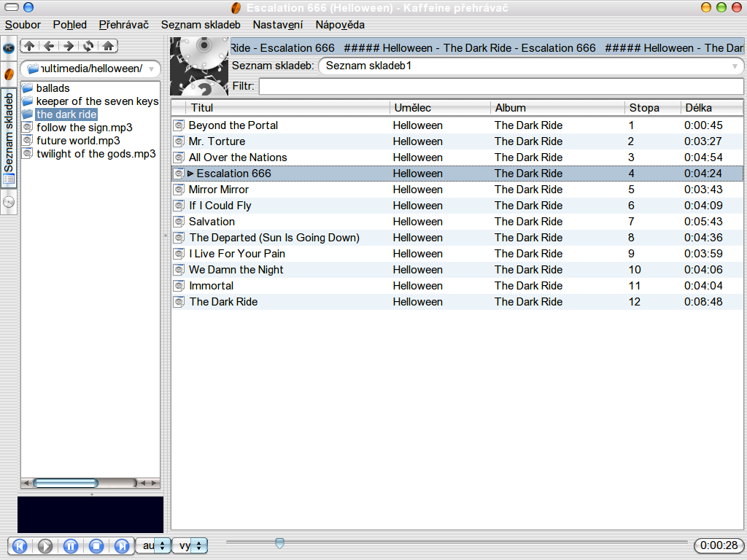Click the previous track button

pyautogui.click(x=20, y=545)
